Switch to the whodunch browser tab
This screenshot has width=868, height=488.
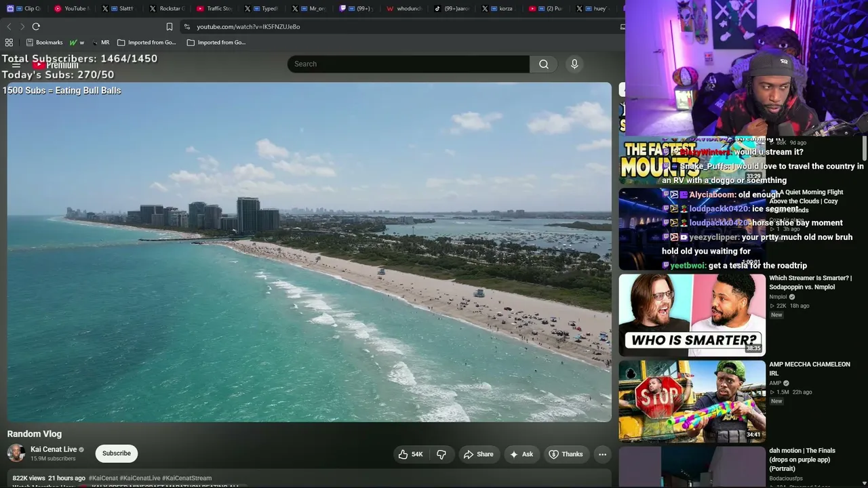[403, 9]
